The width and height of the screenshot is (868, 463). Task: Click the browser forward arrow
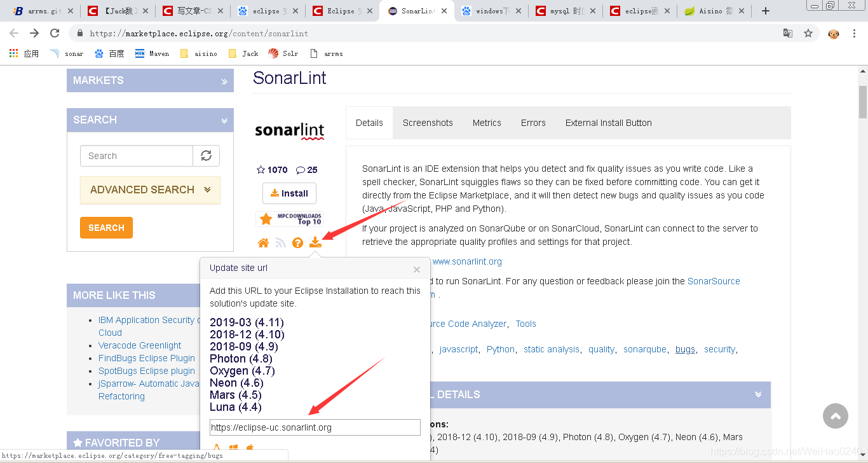pyautogui.click(x=34, y=33)
